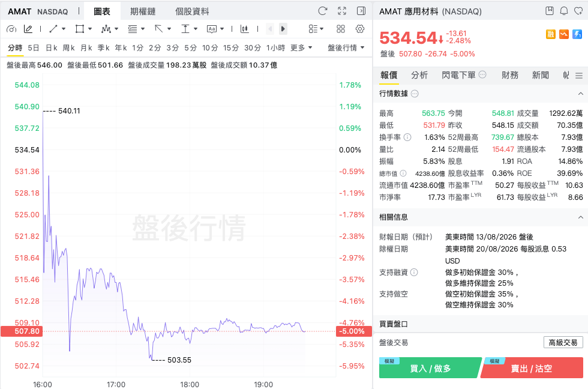Viewport: 588px width, 389px height.
Task: Open the 更多 timeframe dropdown
Action: (x=301, y=47)
